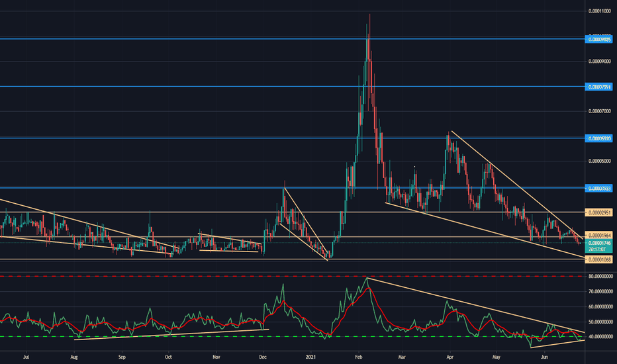Click the 20:17:07 candle countdown timer
617x364 pixels.
(598, 250)
